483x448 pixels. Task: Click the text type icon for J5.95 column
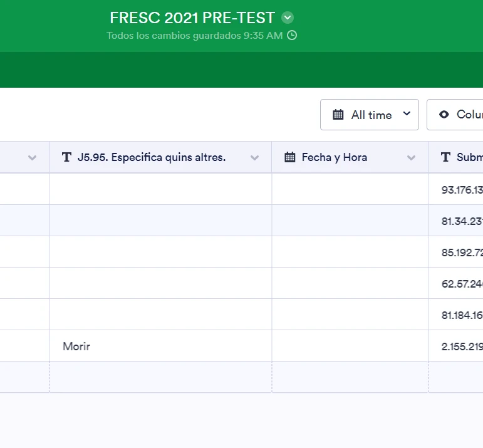point(67,157)
